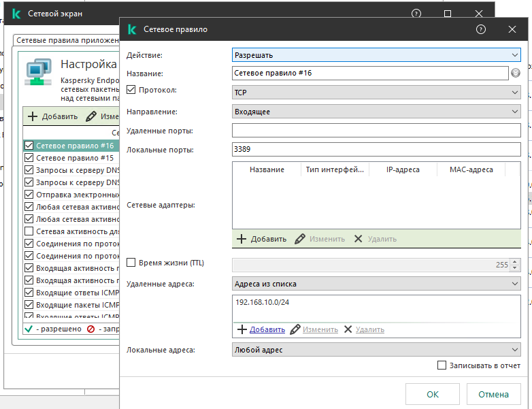Enable the Время жизни (TTL) checkbox
532x409 pixels.
tap(132, 263)
